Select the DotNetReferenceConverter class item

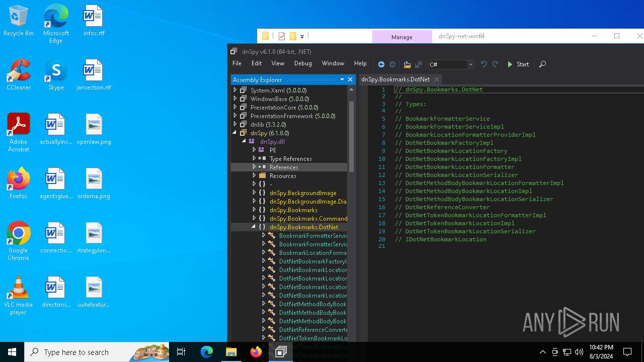click(313, 330)
